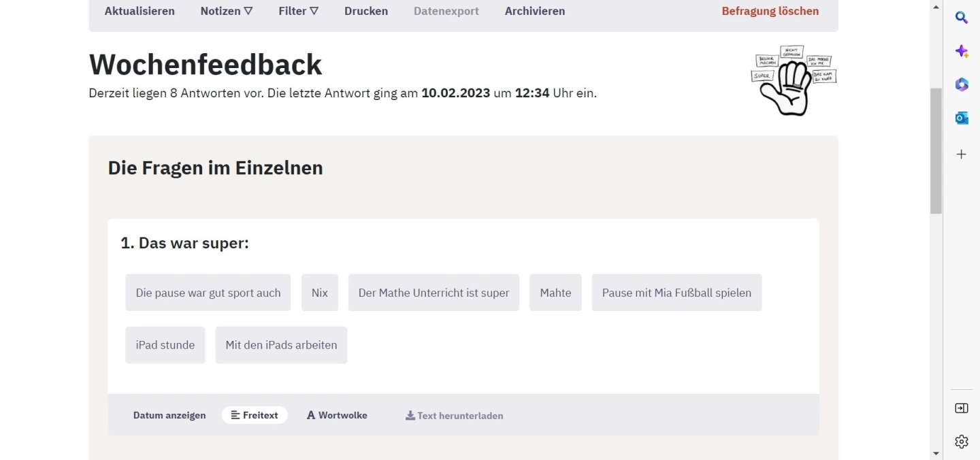Click the feedback hand illustration
The height and width of the screenshot is (460, 980).
point(794,81)
